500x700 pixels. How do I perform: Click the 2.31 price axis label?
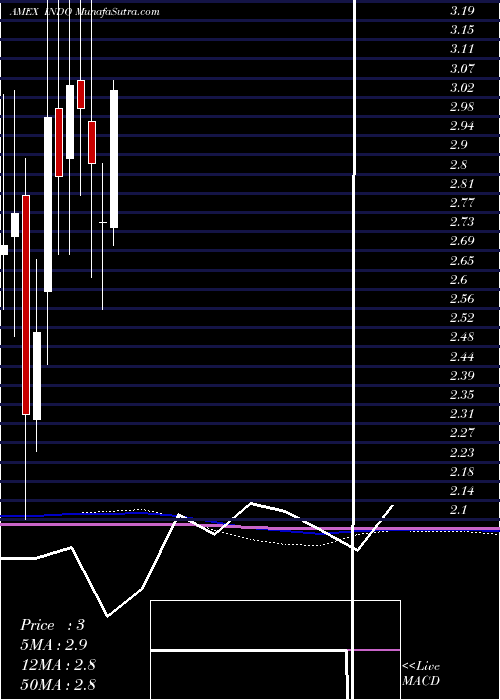pos(462,414)
